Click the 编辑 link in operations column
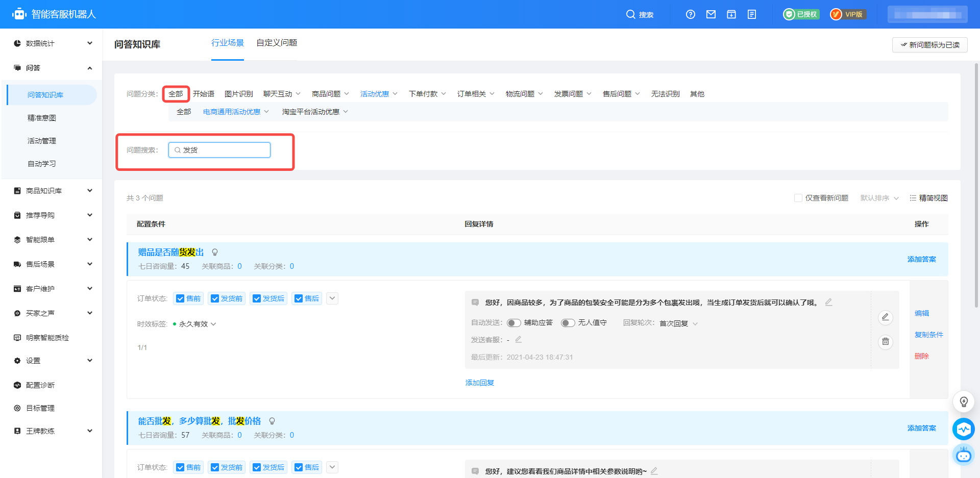 tap(922, 313)
